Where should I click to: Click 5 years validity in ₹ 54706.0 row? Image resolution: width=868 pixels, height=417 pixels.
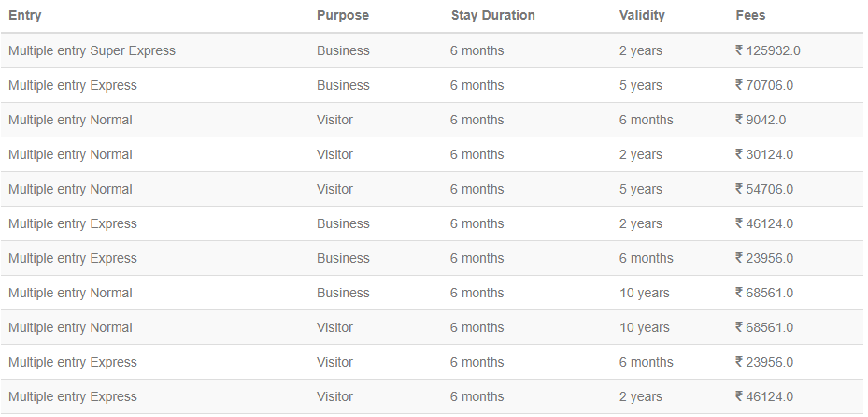tap(641, 189)
